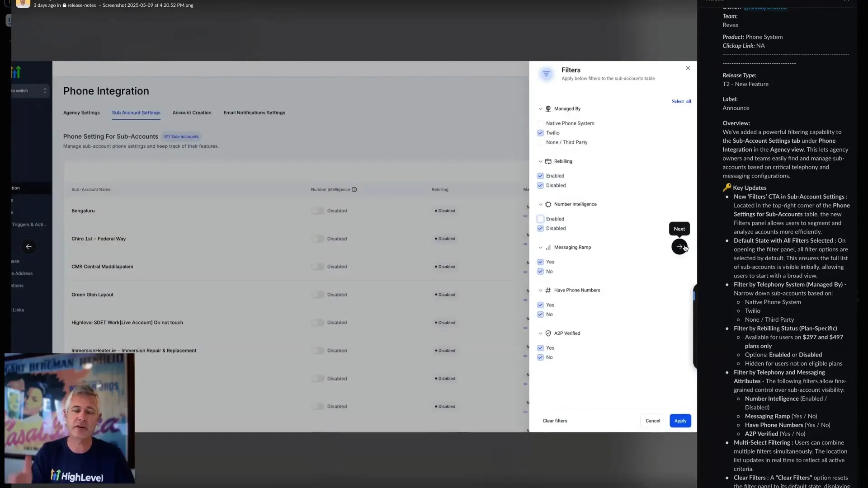Open the Links sidebar item
868x488 pixels.
click(x=19, y=310)
